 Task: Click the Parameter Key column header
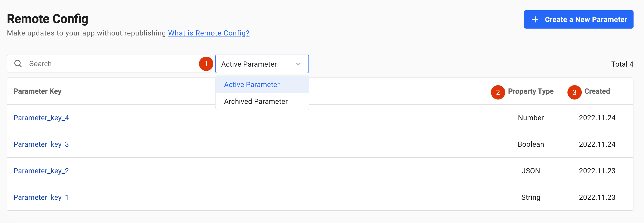point(38,91)
